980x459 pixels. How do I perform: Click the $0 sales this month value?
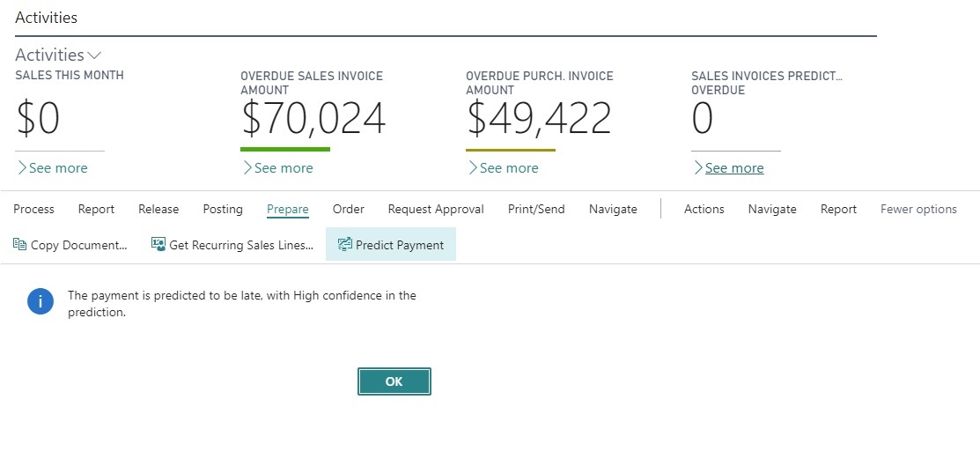38,119
